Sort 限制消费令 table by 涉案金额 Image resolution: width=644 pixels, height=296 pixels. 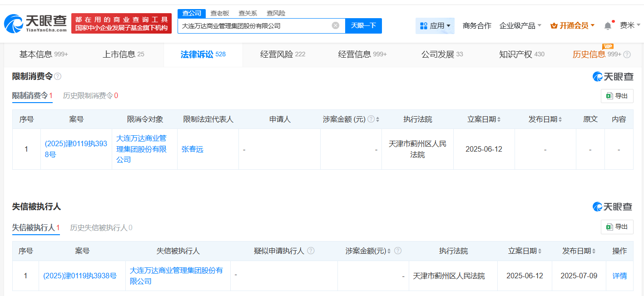[377, 119]
